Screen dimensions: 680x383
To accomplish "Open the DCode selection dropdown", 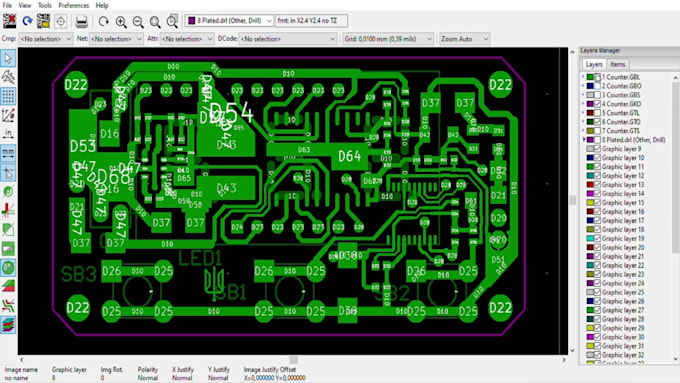I will (x=288, y=39).
